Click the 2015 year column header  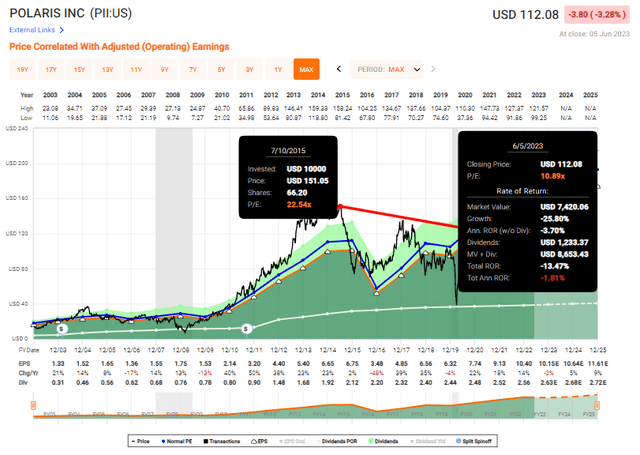(342, 95)
